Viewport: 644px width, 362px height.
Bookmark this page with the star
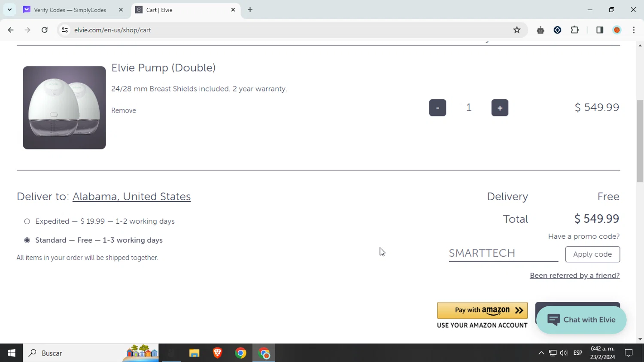(517, 30)
